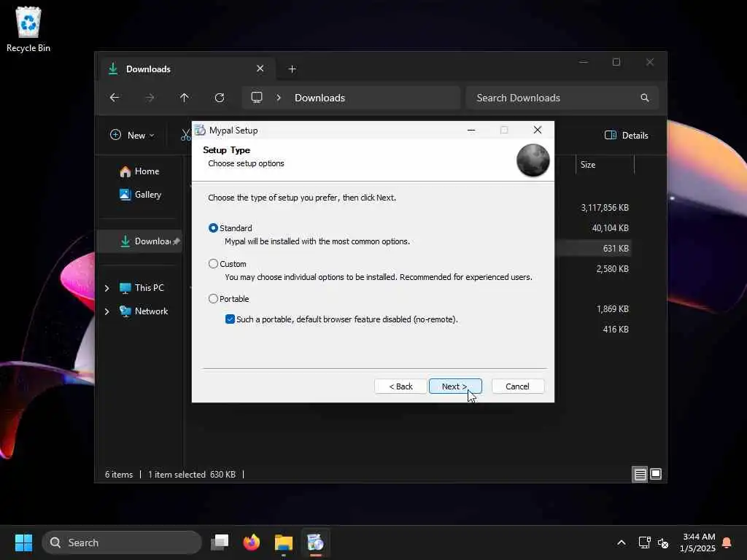Open Recycle Bin on the desktop
747x560 pixels.
pyautogui.click(x=28, y=29)
